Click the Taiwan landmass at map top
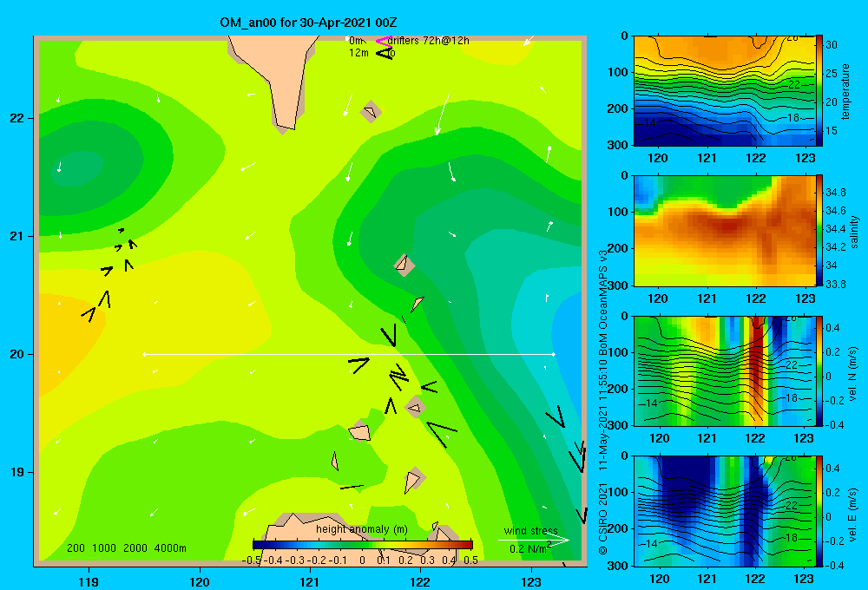The image size is (868, 590). [275, 71]
